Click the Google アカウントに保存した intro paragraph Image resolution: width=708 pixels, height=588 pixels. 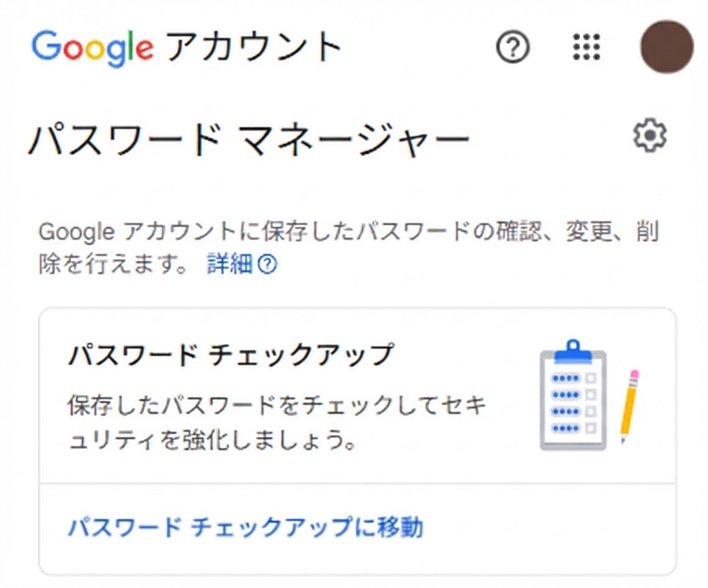(x=348, y=247)
